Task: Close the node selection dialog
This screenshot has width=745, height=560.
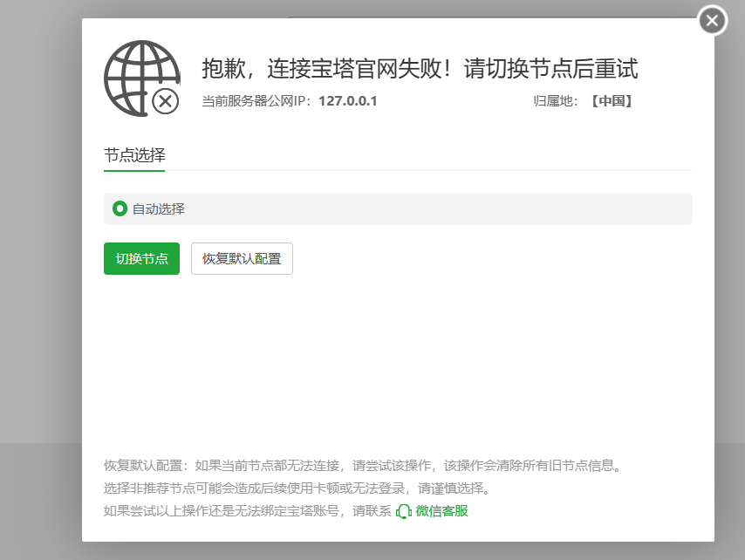Action: click(x=712, y=20)
